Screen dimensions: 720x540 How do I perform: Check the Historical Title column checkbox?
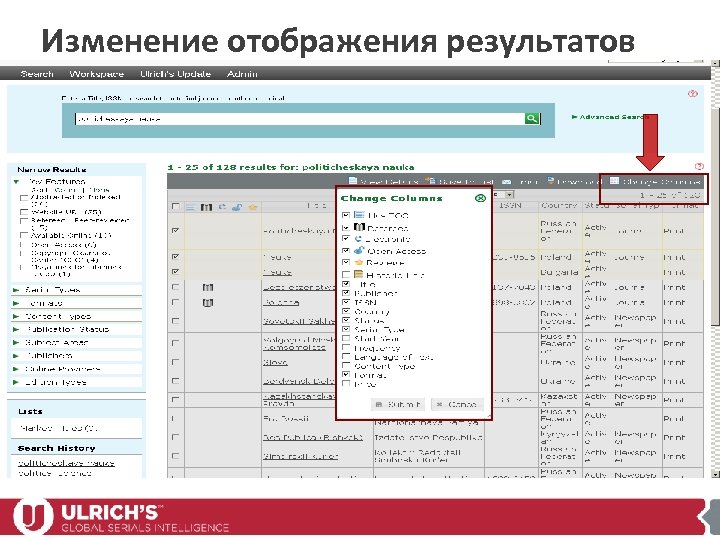(x=346, y=274)
